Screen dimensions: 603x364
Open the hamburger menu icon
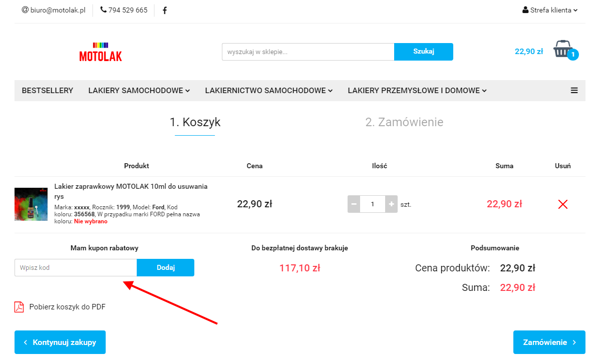574,91
